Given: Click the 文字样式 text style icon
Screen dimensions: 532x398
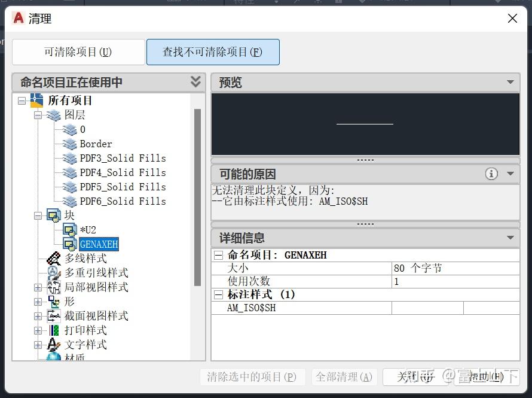Looking at the screenshot, I should (53, 345).
